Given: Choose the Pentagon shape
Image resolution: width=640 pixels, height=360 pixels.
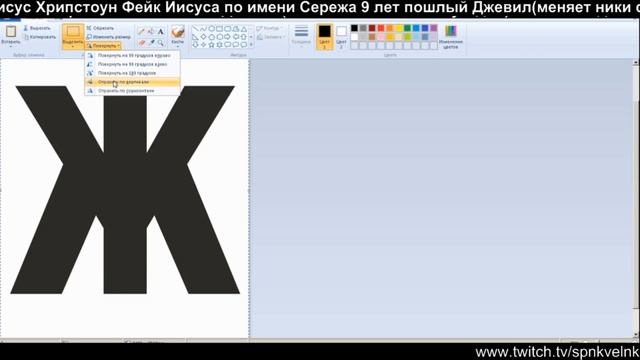Looking at the screenshot, I should pyautogui.click(x=211, y=37).
